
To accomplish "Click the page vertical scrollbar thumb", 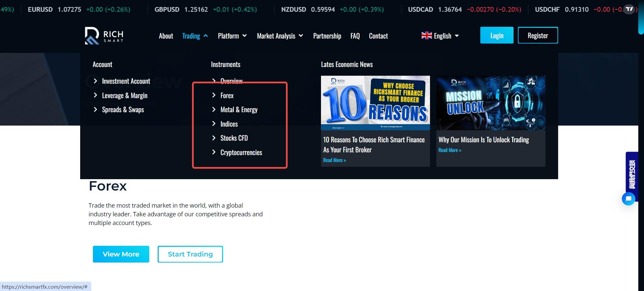I will (x=641, y=17).
